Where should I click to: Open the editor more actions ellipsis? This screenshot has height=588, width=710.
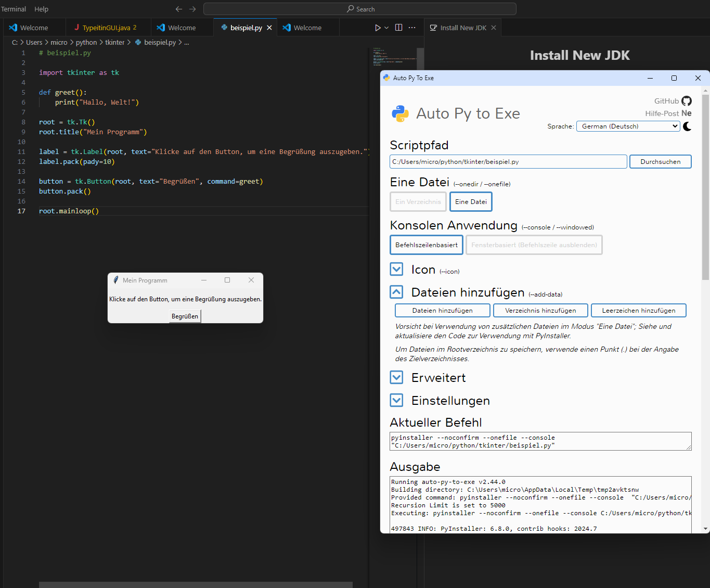412,28
